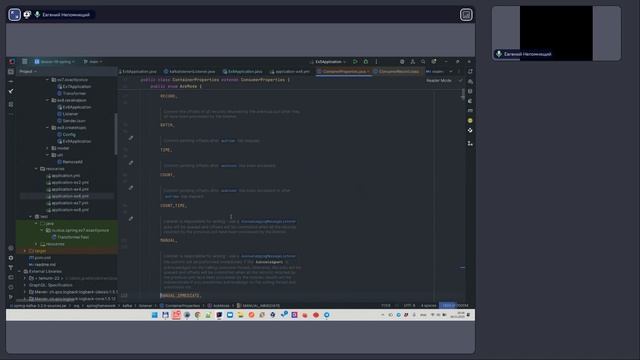Collapse the resources folder in project tree
The width and height of the screenshot is (640, 360).
click(36, 169)
